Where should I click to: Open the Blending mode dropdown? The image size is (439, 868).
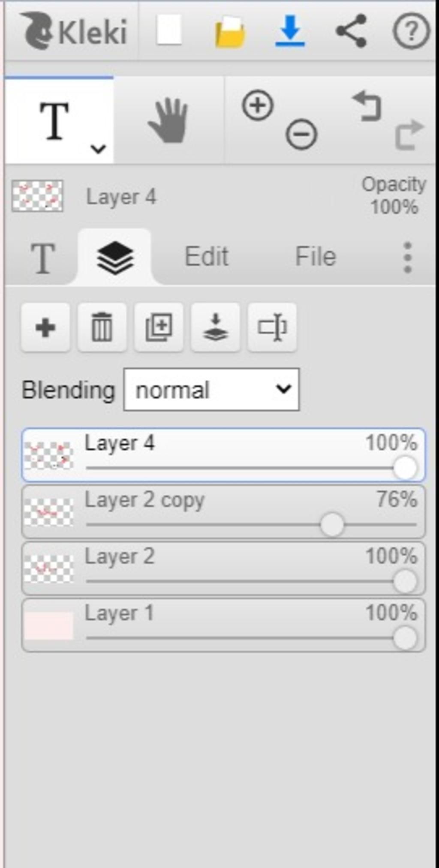click(211, 390)
